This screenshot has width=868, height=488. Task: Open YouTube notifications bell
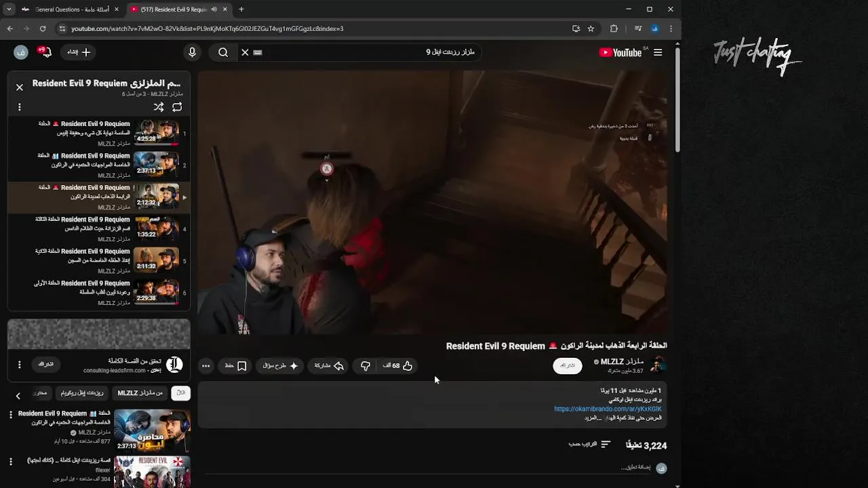coord(44,52)
